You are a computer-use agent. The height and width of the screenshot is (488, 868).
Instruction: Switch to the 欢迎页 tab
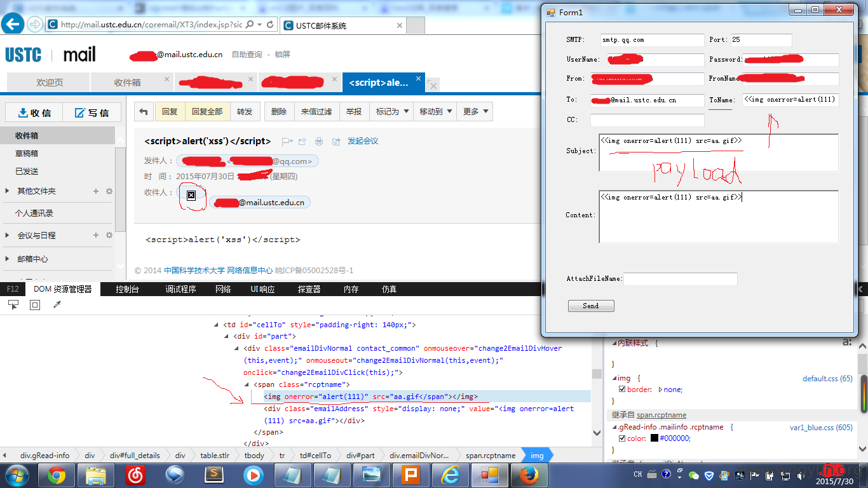(48, 83)
